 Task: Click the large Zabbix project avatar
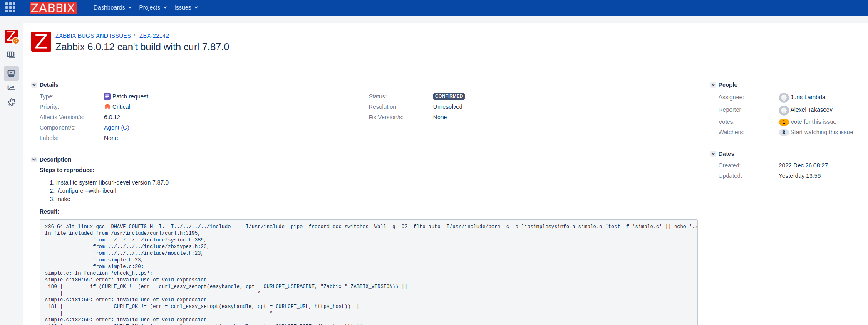click(41, 42)
